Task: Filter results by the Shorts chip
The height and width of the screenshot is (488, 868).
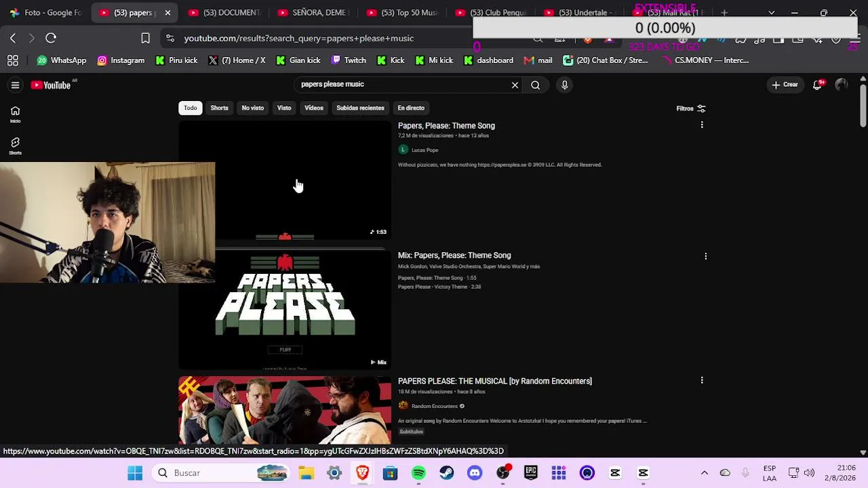Action: pos(219,108)
